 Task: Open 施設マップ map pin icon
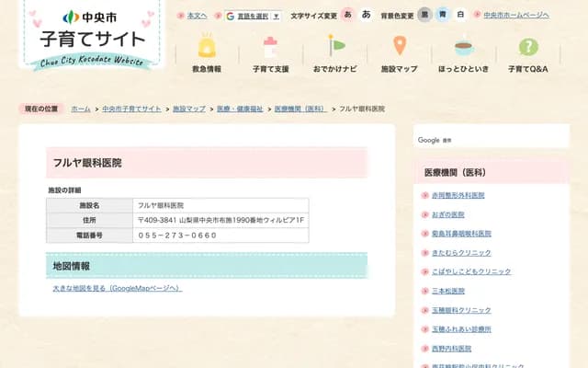(x=400, y=46)
